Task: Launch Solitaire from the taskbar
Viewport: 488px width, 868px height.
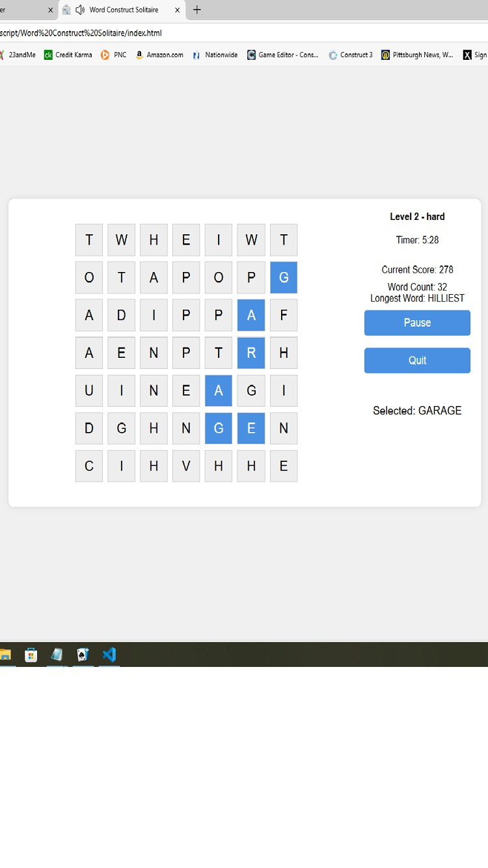Action: click(x=83, y=655)
